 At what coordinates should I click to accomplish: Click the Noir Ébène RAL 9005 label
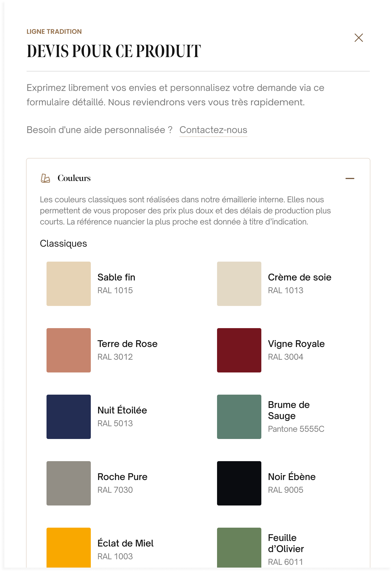(285, 490)
